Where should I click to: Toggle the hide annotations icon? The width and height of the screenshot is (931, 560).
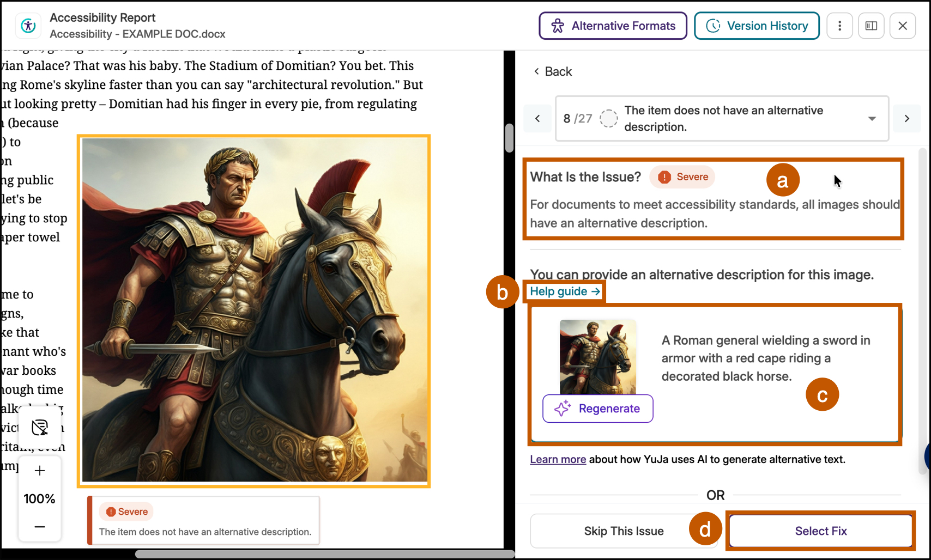[x=40, y=428]
